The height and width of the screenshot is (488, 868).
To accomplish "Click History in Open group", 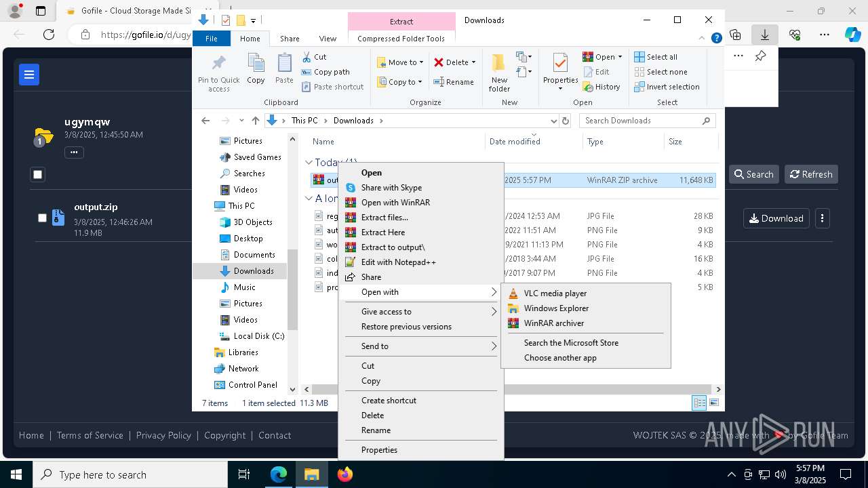I will [x=601, y=87].
